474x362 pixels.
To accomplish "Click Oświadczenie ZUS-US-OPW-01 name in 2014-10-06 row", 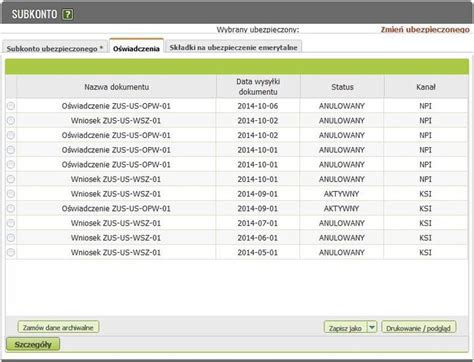I will (116, 106).
